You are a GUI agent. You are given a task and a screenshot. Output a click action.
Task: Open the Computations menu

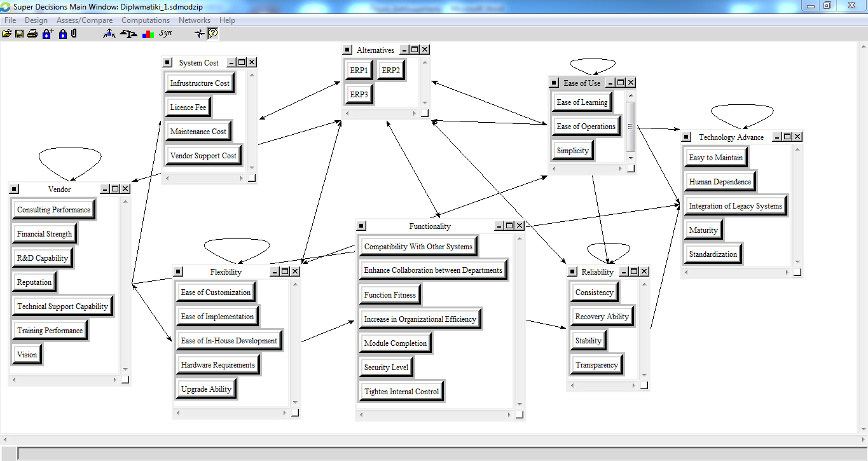pyautogui.click(x=146, y=20)
